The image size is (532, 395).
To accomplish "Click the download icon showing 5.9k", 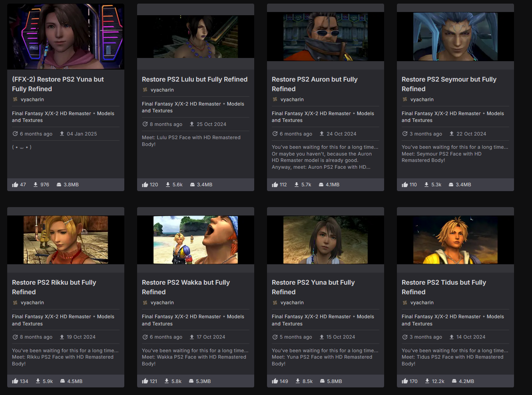I will point(38,381).
